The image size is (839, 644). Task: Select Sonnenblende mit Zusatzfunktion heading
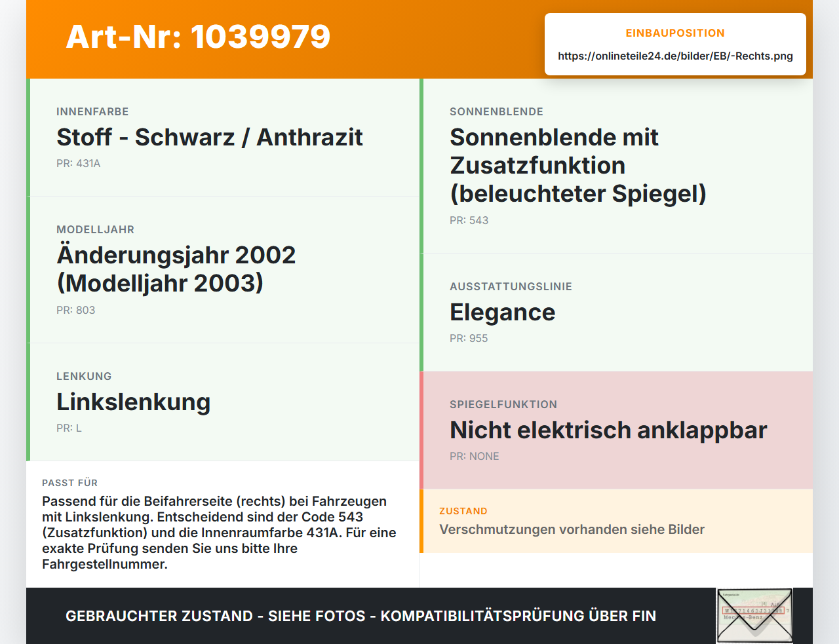[x=578, y=166]
